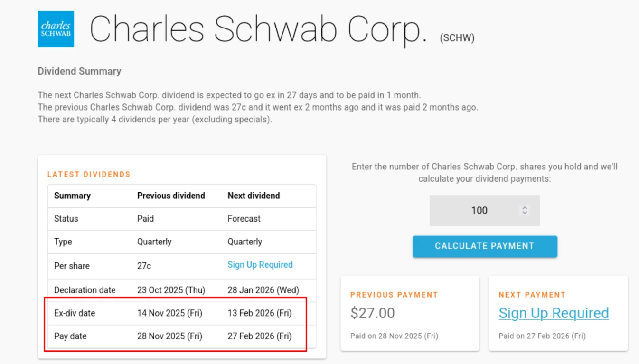Select the shares number input field
Screen dimensions: 639x364
click(x=475, y=210)
